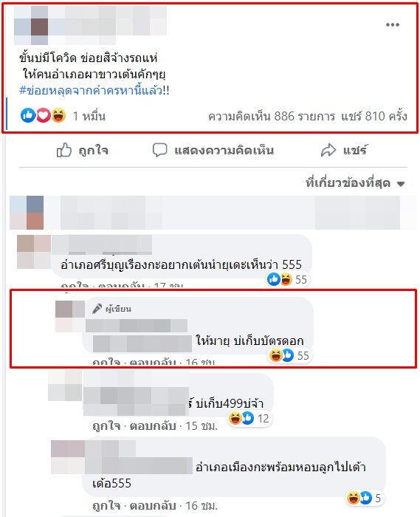Screen dimensions: 420x517
Task: Open the 886 comments count link
Action: (x=272, y=116)
